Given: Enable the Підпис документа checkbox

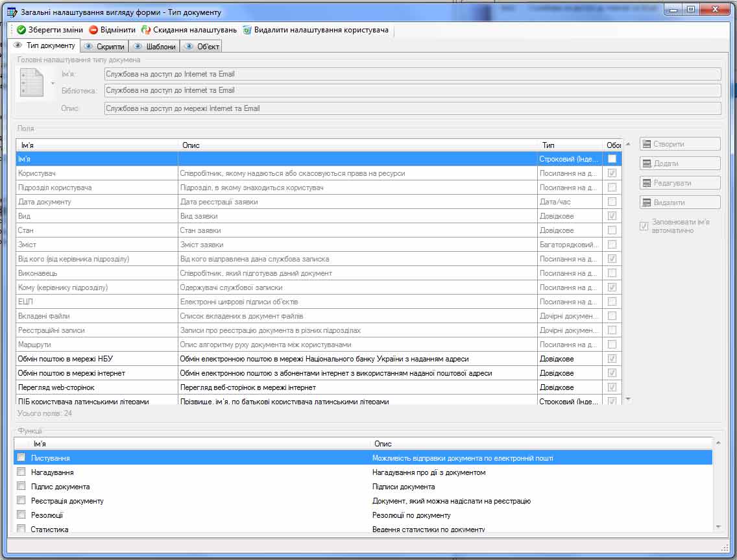Looking at the screenshot, I should pyautogui.click(x=21, y=486).
